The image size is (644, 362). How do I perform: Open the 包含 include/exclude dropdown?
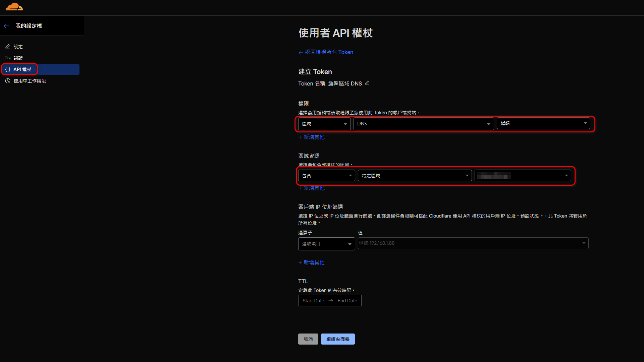[327, 176]
